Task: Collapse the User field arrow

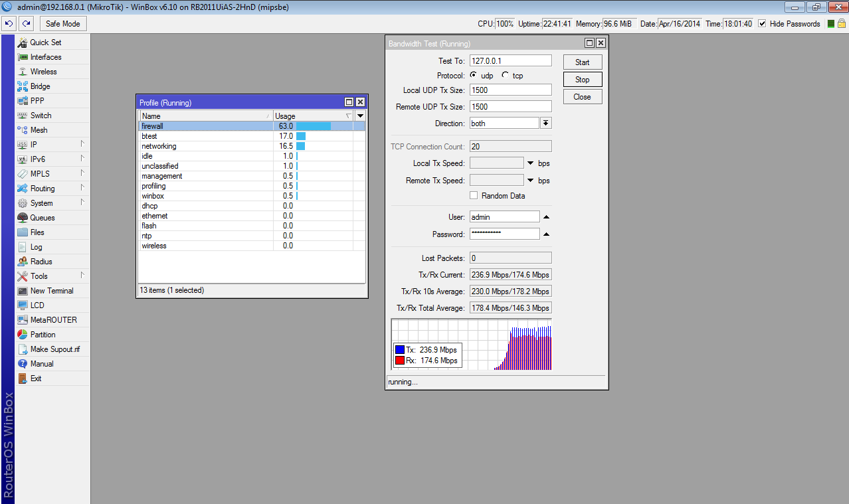Action: [x=546, y=217]
